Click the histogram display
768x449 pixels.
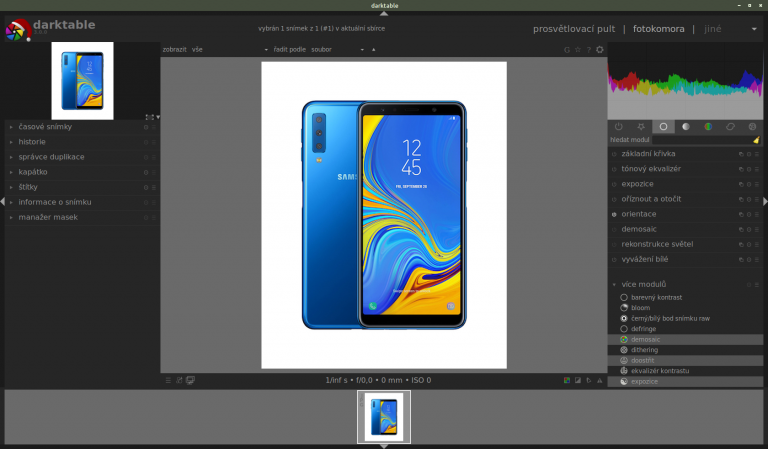685,80
